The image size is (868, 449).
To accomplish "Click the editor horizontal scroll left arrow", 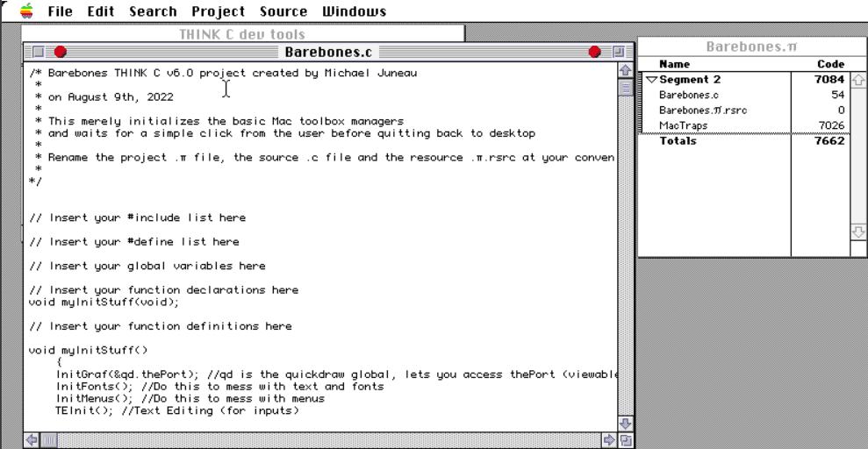I will pos(32,440).
